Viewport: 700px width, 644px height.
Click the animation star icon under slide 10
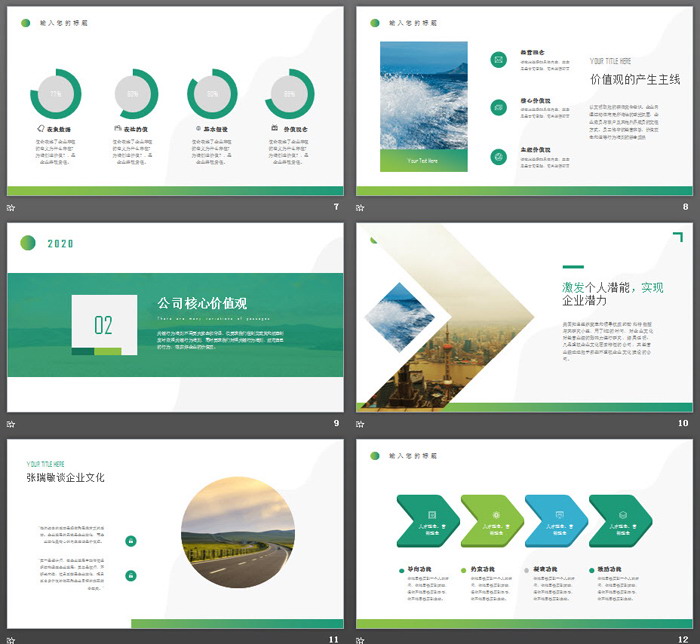click(361, 423)
